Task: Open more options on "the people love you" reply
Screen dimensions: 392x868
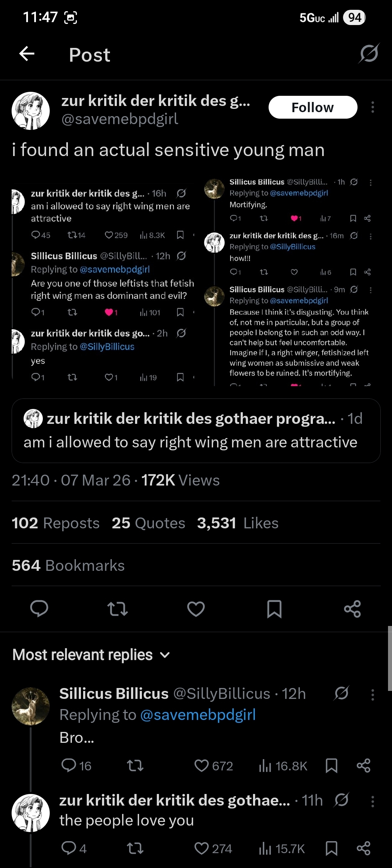Action: (372, 801)
